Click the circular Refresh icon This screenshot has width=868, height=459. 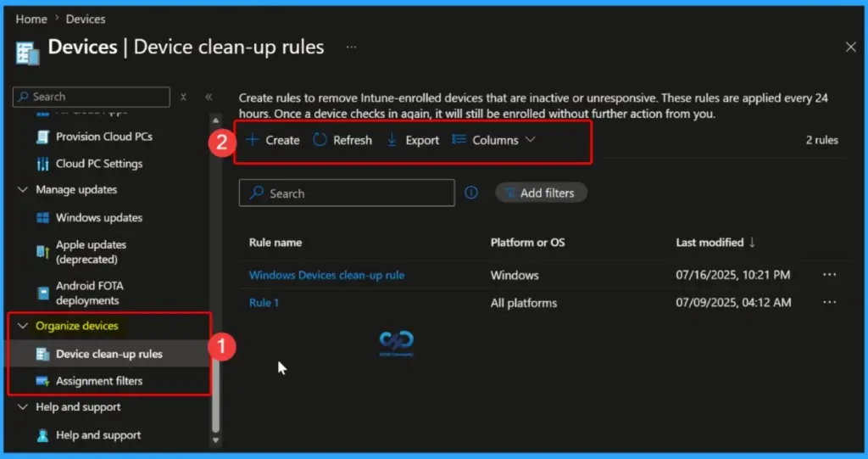point(320,140)
